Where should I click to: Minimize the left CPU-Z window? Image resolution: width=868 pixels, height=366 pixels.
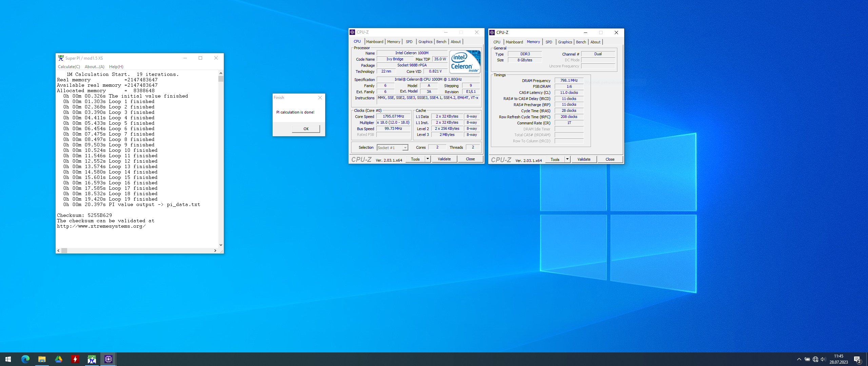pos(446,32)
